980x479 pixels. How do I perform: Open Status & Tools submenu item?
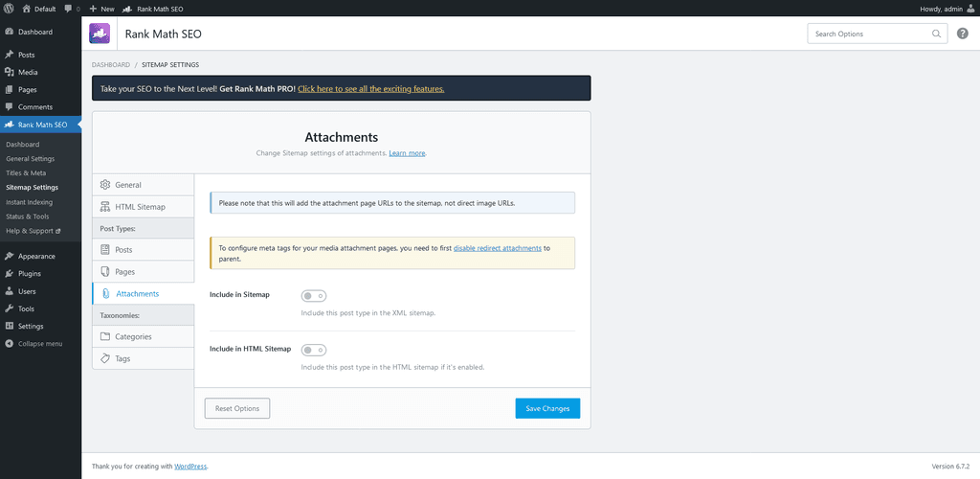tap(27, 217)
